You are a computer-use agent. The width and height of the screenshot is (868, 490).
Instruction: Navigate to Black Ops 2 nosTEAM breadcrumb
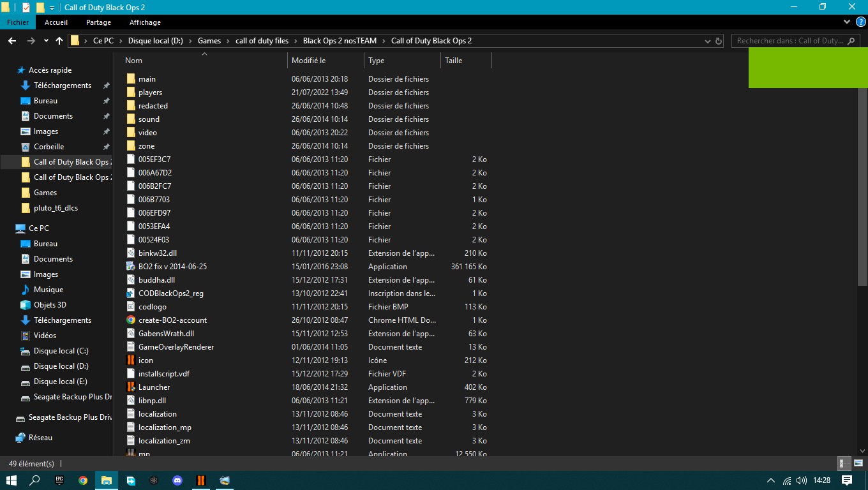[x=340, y=41]
